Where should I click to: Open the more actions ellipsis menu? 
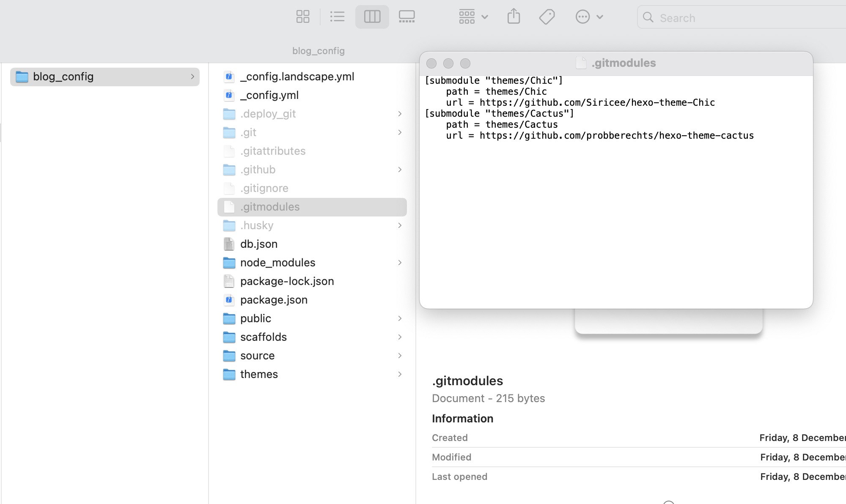click(x=588, y=17)
